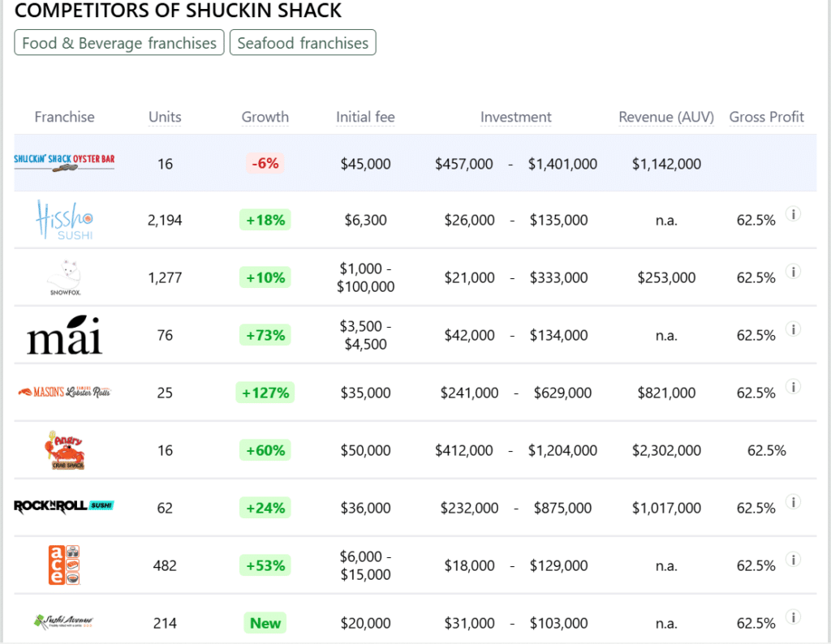Image resolution: width=831 pixels, height=644 pixels.
Task: Click the $629,000 investment maximum
Action: tap(562, 393)
